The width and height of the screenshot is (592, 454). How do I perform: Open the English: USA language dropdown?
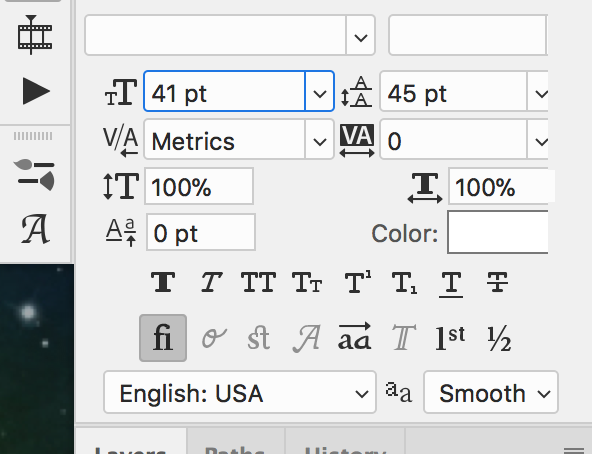(240, 392)
